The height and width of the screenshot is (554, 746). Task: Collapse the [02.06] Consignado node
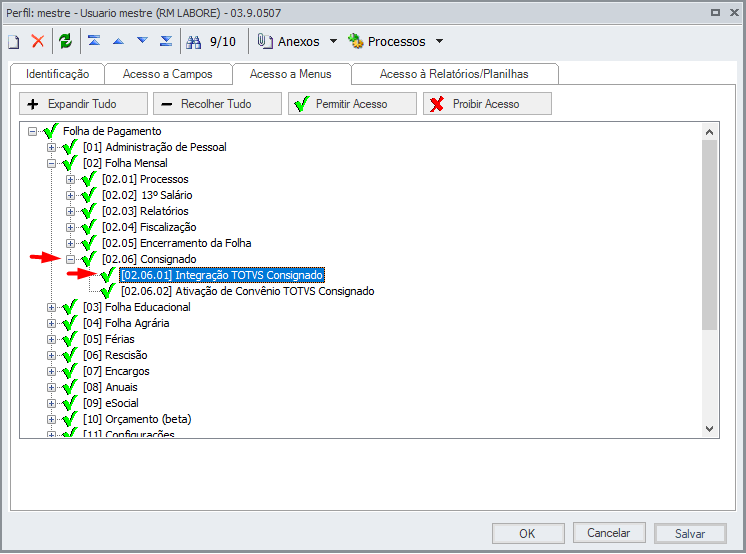point(70,259)
